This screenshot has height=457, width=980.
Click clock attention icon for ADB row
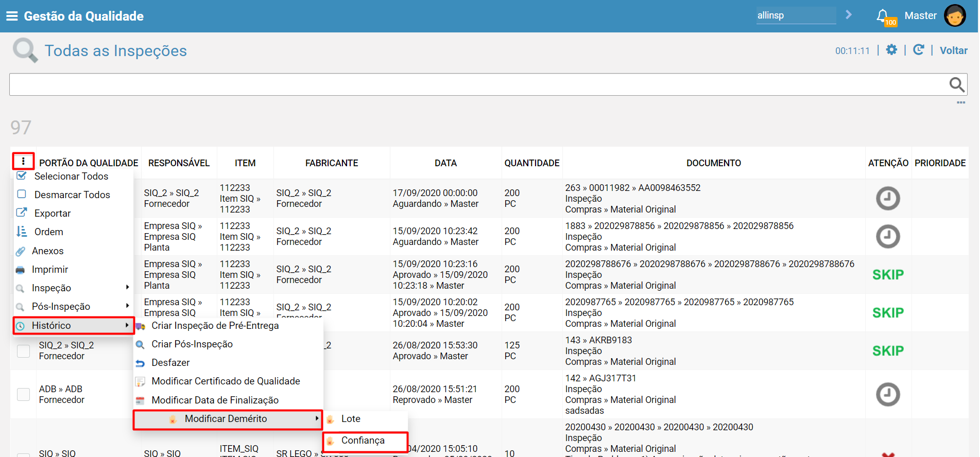(888, 394)
